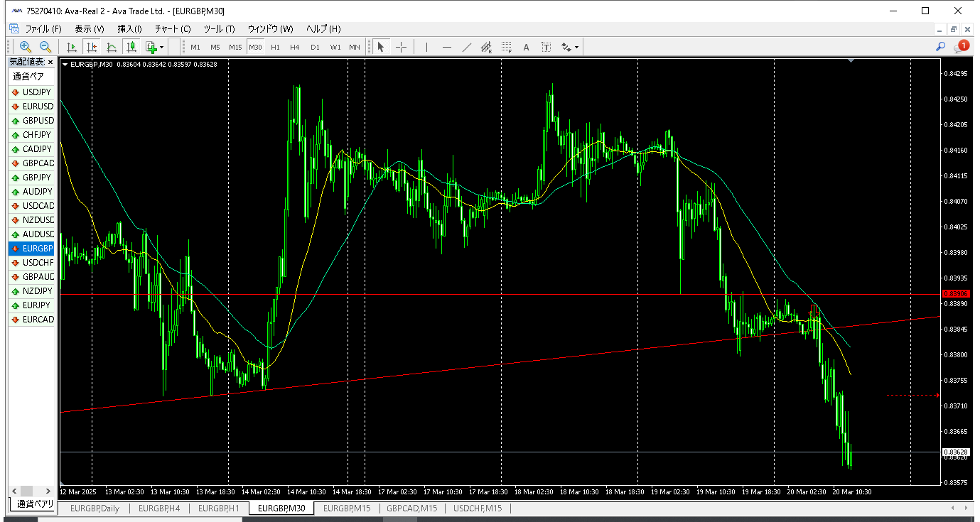This screenshot has height=522, width=980.
Task: Close the 気配値表示 market watch panel
Action: (x=50, y=62)
